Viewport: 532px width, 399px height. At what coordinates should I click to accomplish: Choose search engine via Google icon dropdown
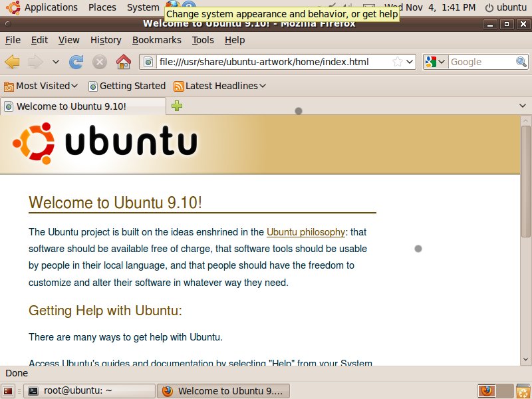pos(435,62)
